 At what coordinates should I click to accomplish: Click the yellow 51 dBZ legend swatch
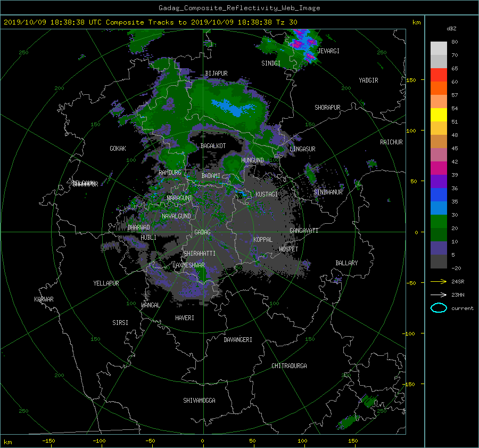click(x=439, y=115)
